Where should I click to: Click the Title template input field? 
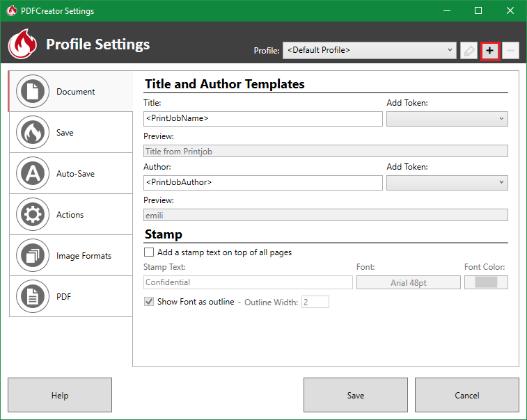tap(263, 119)
